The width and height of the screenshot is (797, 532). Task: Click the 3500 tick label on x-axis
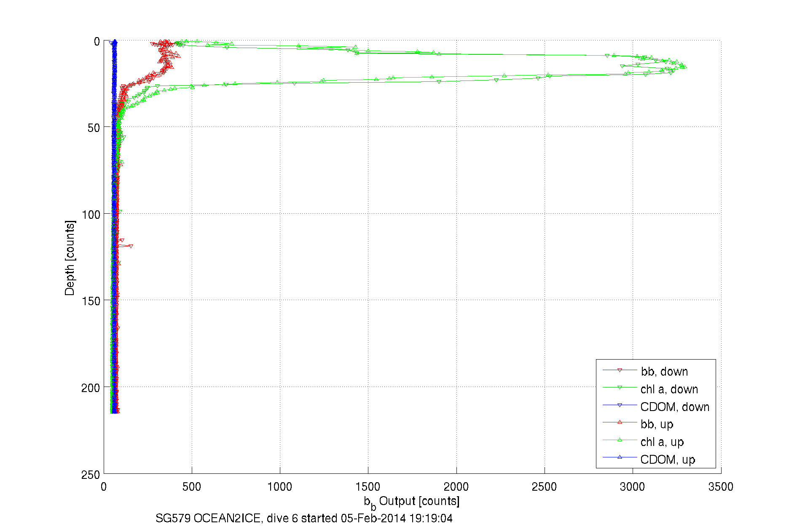[721, 487]
